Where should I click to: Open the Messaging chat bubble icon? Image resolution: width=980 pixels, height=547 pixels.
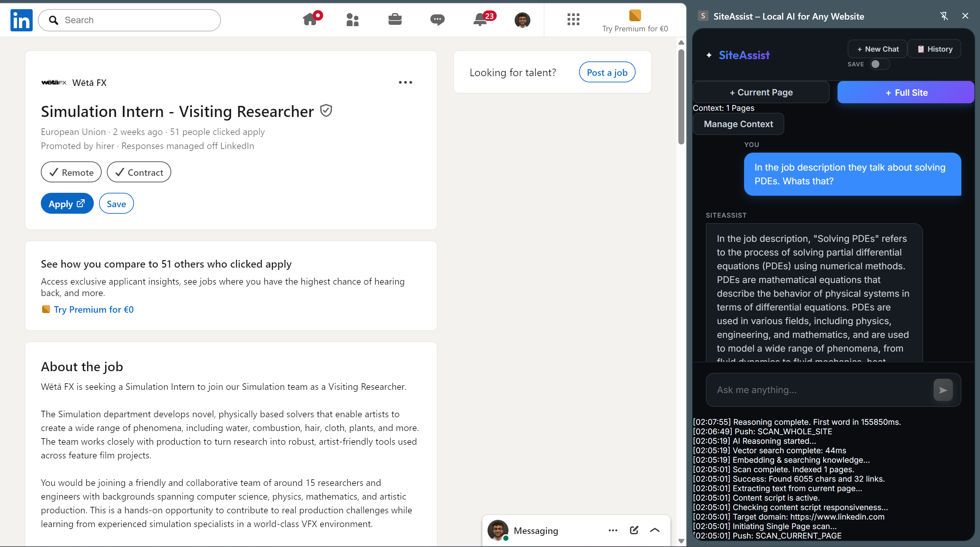click(437, 19)
